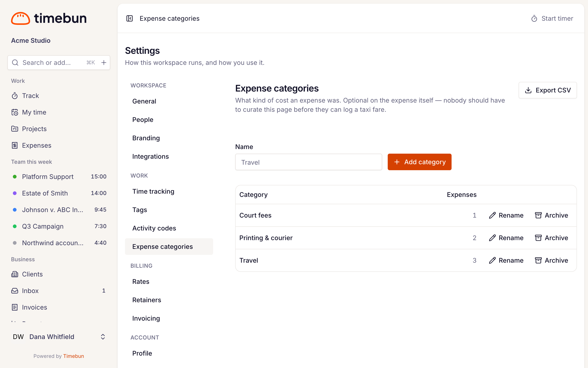Open Profile settings
This screenshot has width=588, height=368.
[169, 353]
